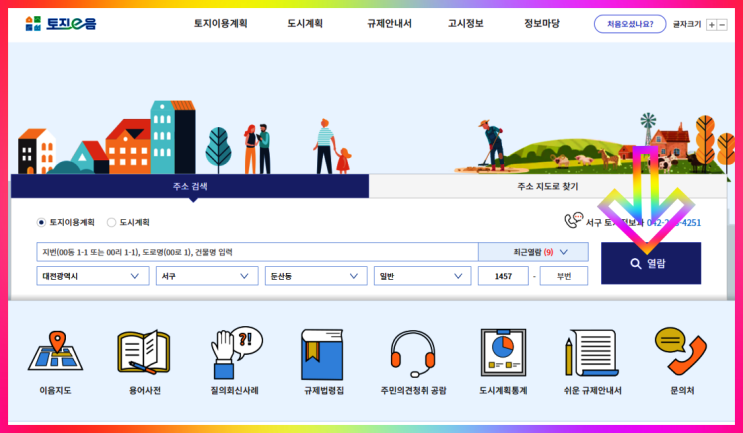The image size is (743, 433).
Task: Open the 주민의견청취 공람 headset icon
Action: tap(413, 353)
